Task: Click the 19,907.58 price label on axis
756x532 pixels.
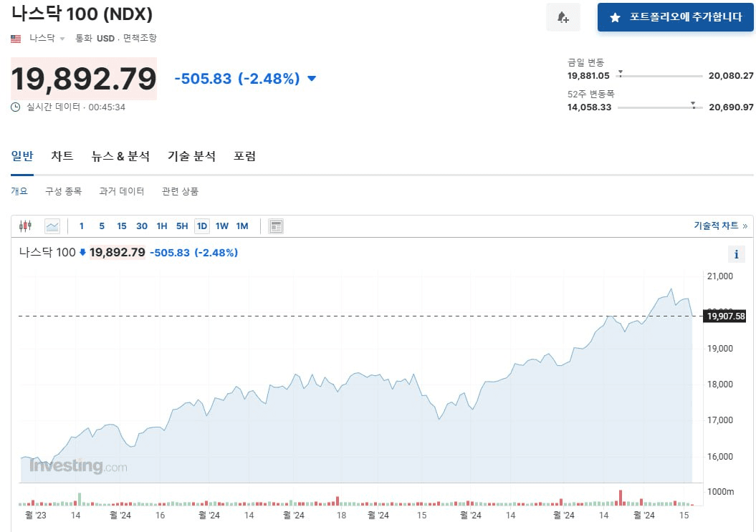Action: pos(726,316)
